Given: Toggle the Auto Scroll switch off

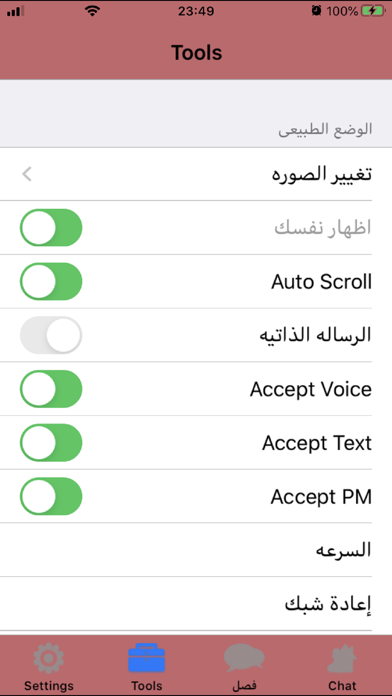Looking at the screenshot, I should click(x=51, y=281).
